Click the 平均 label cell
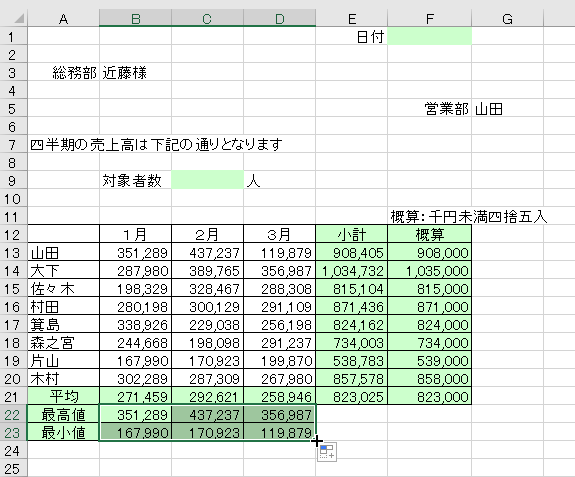 point(63,396)
